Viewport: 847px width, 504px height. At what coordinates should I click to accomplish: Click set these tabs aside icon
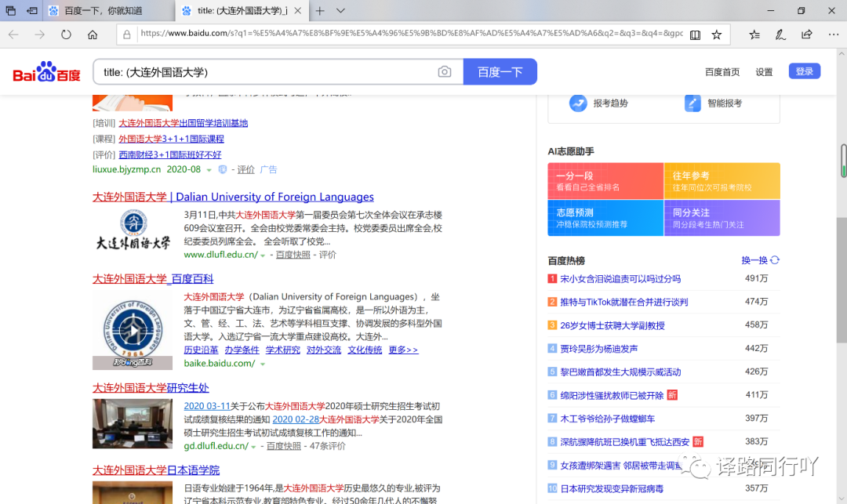(32, 10)
